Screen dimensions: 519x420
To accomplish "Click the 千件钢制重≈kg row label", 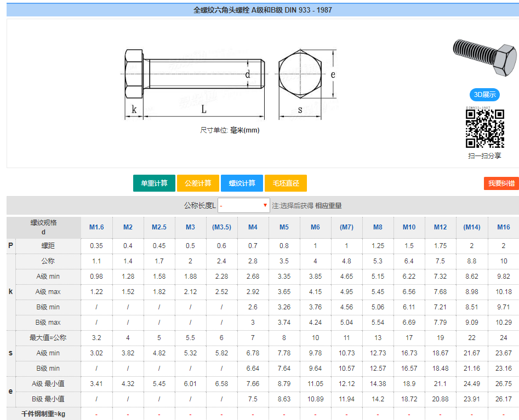I will point(43,413).
